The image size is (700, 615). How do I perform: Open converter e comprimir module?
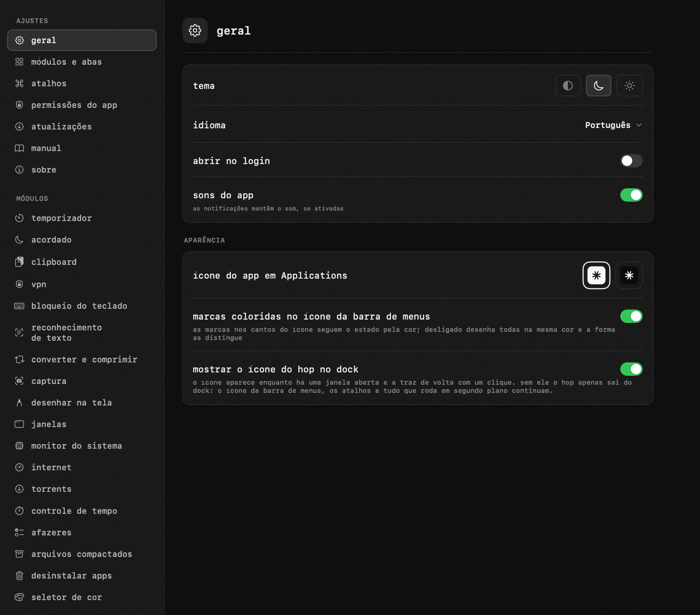82,359
